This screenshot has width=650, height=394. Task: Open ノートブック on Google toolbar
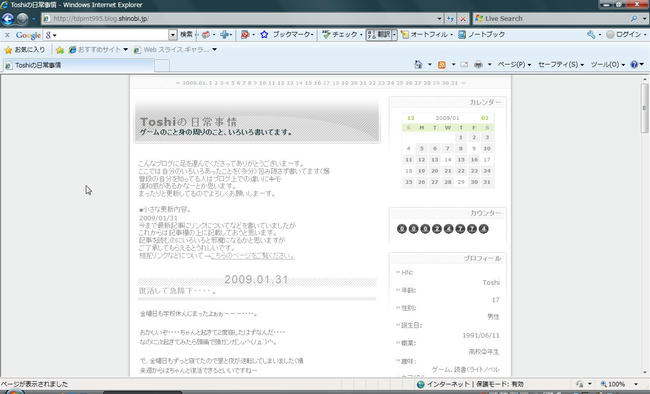coord(482,35)
